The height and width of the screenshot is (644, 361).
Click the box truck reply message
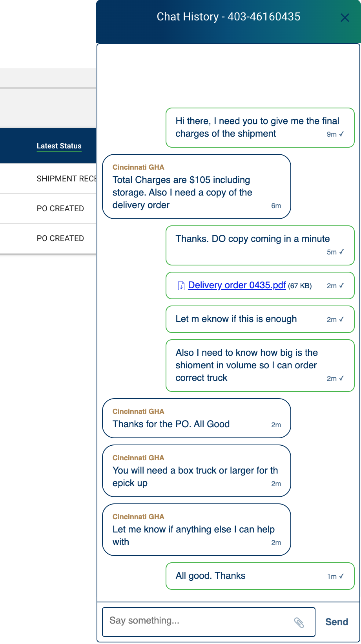coord(197,471)
